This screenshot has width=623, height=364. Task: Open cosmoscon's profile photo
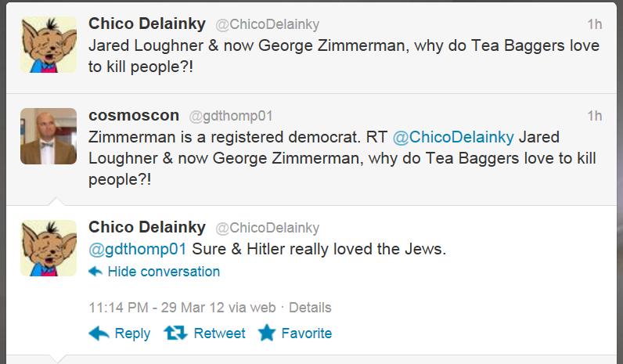(49, 136)
